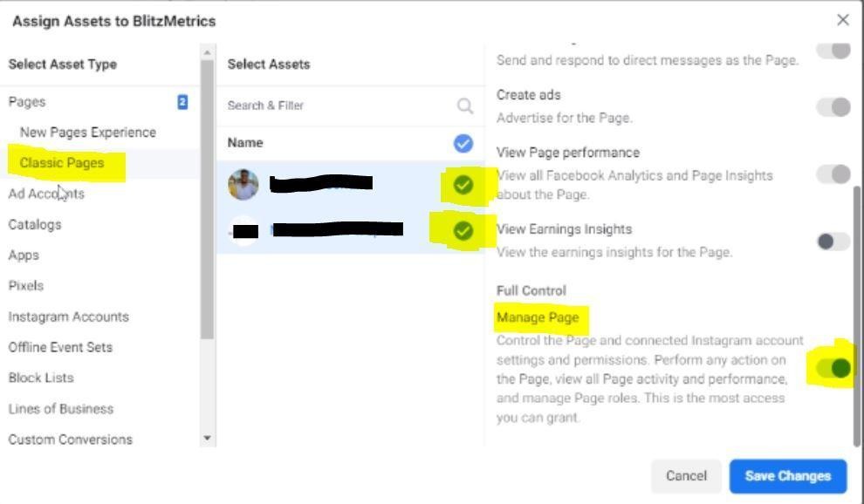Click the search magnifier icon
Viewport: 864px width, 504px height.
(464, 106)
